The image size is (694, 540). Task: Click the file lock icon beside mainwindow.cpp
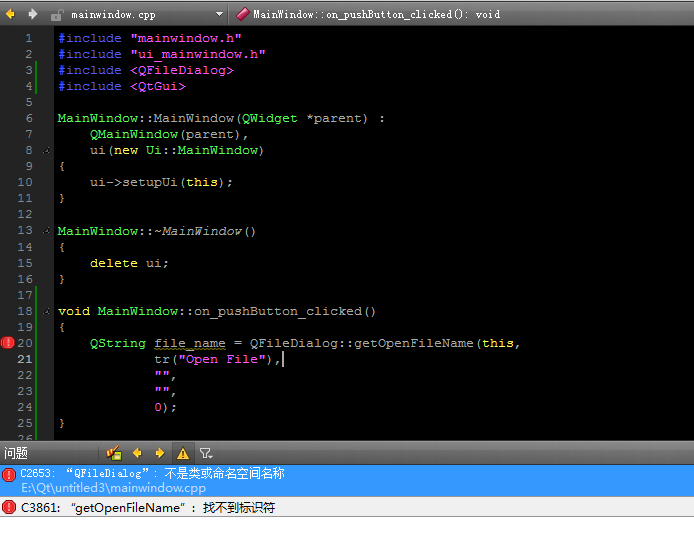click(56, 15)
